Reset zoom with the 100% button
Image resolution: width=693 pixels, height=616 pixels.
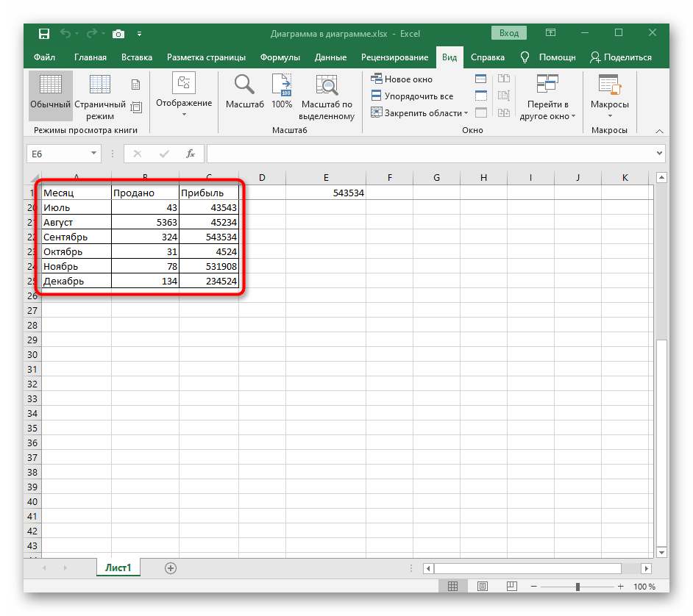point(282,91)
